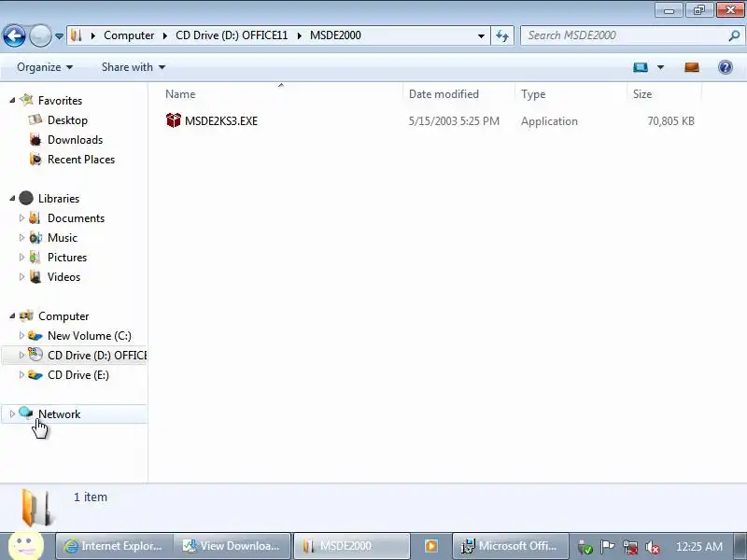Click the search magnifier icon
This screenshot has width=747, height=560.
click(734, 35)
